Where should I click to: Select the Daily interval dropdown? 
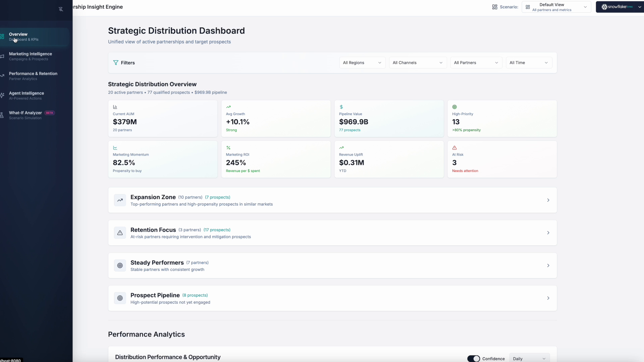pos(529,359)
